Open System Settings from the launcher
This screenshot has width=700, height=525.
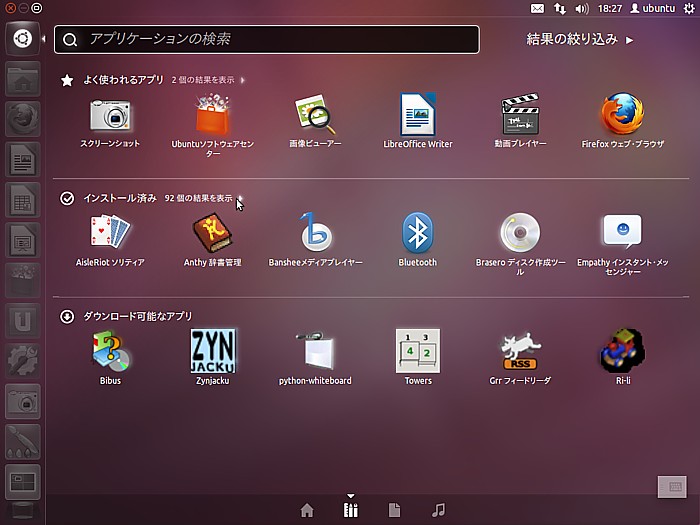(23, 361)
